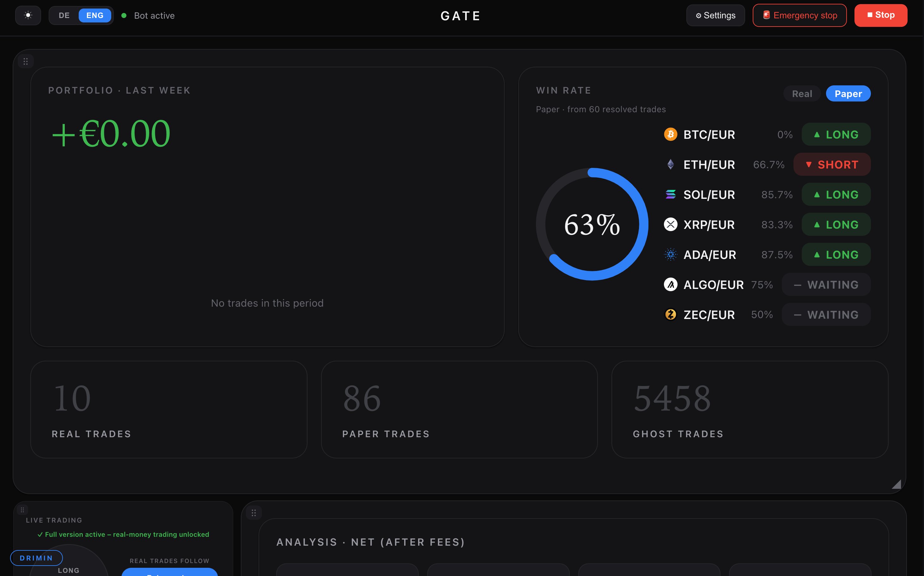Click the DRIMIN pill badge
924x576 pixels.
click(36, 558)
